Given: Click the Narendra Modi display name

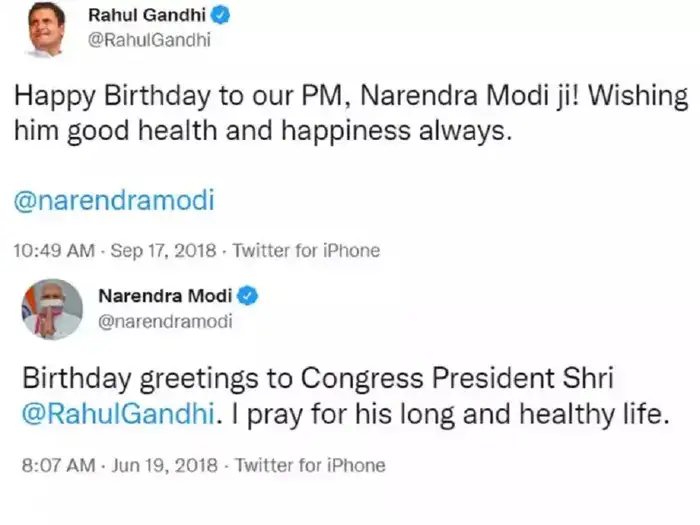Looking at the screenshot, I should click(165, 296).
